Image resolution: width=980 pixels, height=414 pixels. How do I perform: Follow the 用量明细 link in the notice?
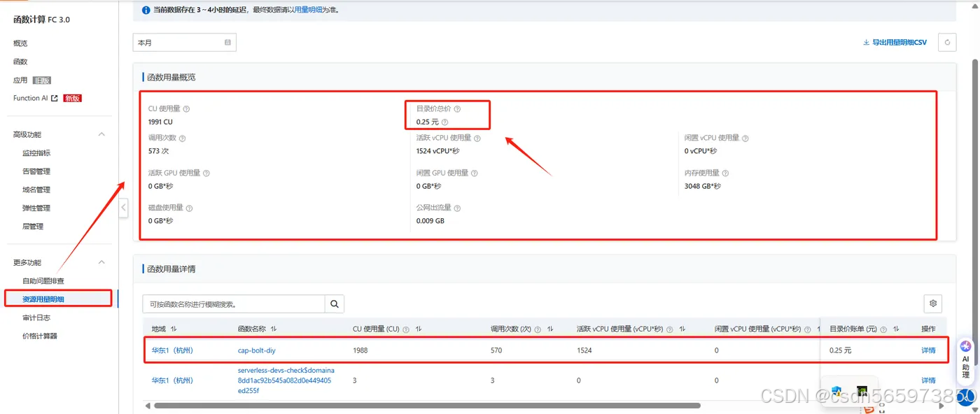308,10
